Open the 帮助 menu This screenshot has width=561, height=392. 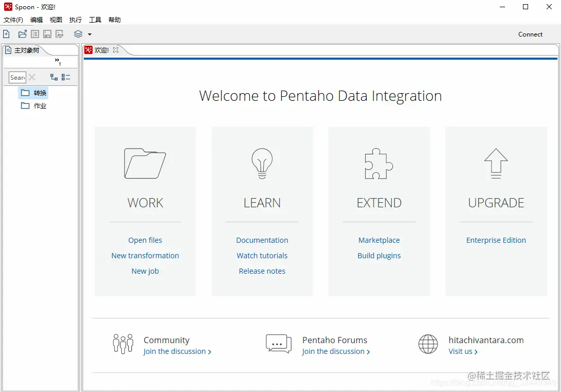[x=115, y=20]
